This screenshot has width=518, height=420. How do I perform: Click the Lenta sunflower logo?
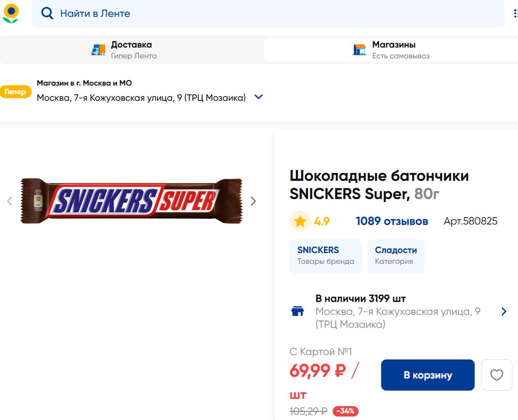[x=10, y=13]
